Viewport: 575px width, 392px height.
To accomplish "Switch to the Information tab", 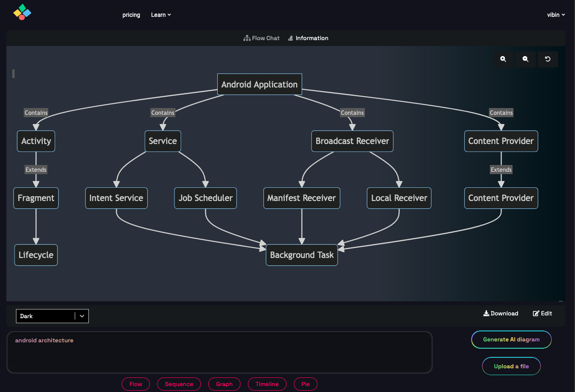I will pyautogui.click(x=308, y=38).
